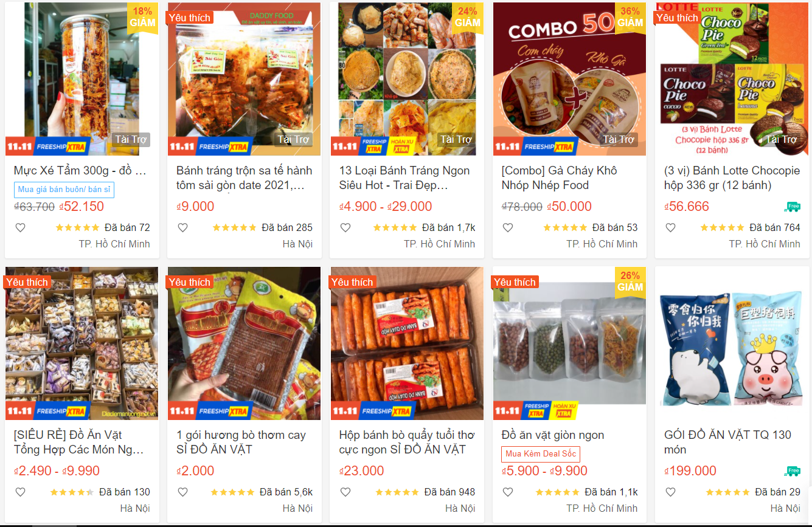The height and width of the screenshot is (527, 812).
Task: Favorite the Lotte Chocopie product with heart
Action: 670,228
